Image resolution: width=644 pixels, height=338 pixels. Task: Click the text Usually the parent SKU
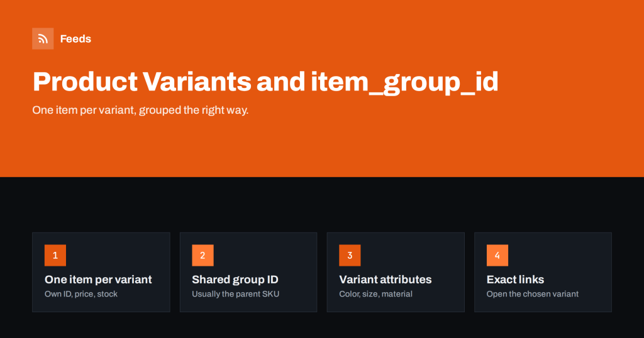(x=236, y=293)
